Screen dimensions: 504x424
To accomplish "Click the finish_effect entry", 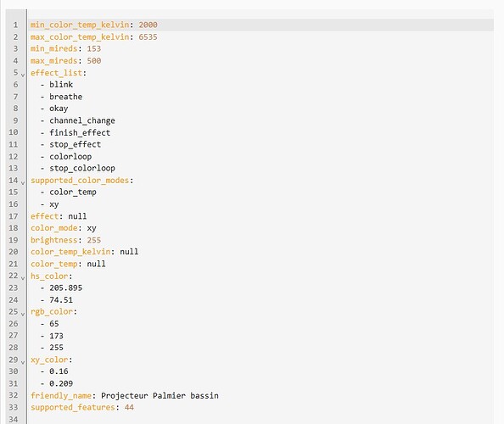I will [80, 133].
